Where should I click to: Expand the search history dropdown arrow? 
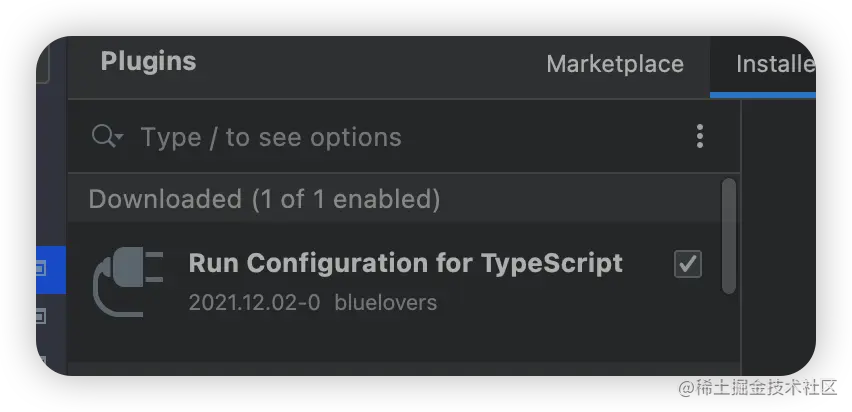click(118, 138)
